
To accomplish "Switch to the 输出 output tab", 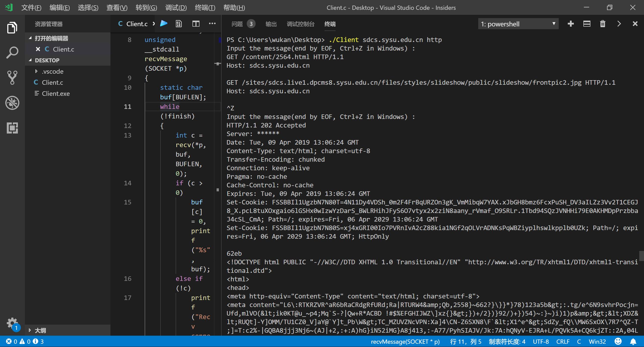I will [271, 24].
